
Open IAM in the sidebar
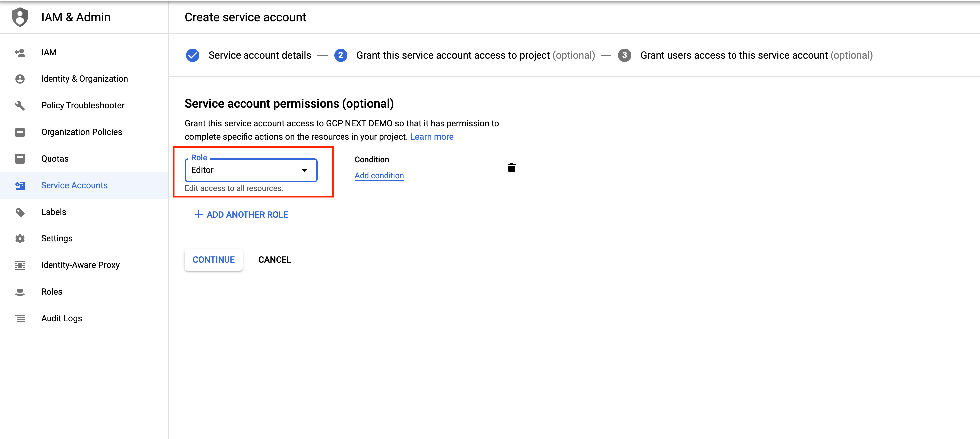(x=84, y=52)
